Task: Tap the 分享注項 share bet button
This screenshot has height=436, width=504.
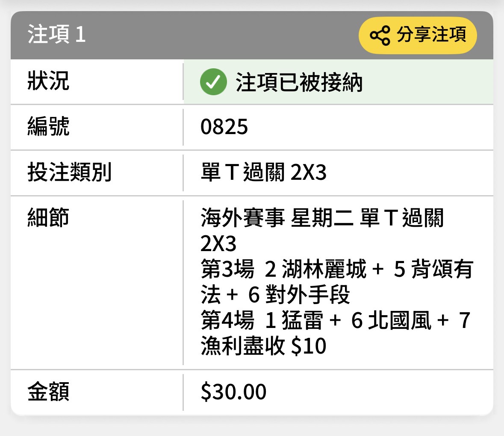Action: point(418,35)
